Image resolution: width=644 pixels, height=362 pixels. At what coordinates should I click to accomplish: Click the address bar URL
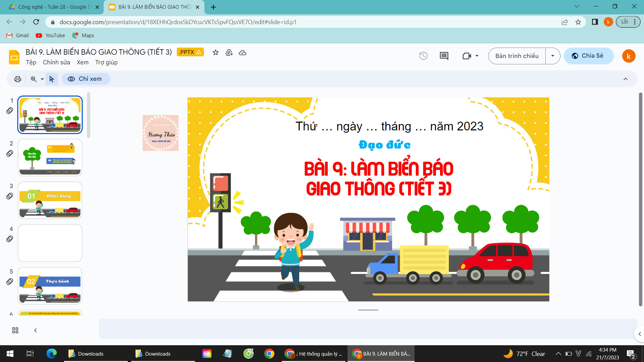(178, 22)
